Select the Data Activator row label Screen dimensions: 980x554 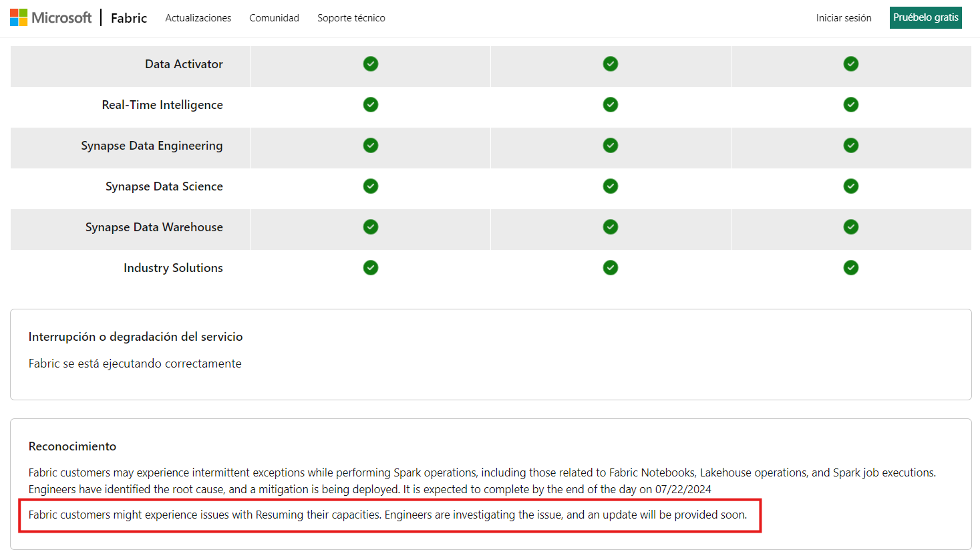click(x=184, y=64)
